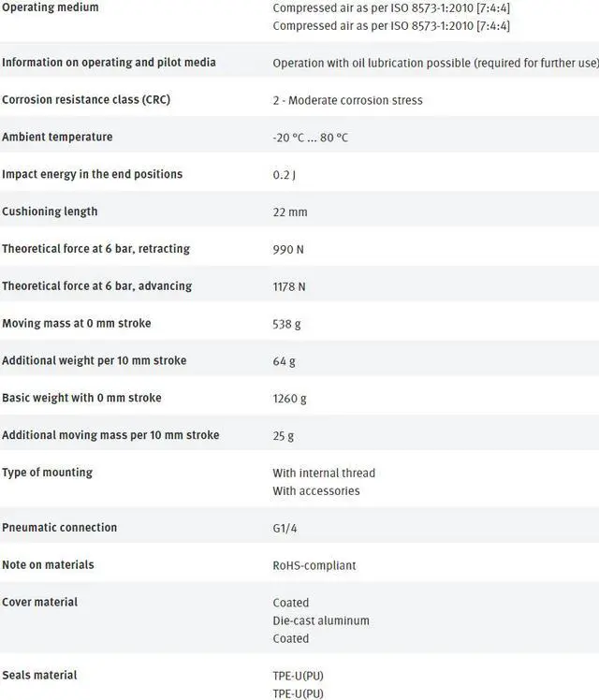Click the '64 g' additional weight value
599x700 pixels.
point(284,361)
